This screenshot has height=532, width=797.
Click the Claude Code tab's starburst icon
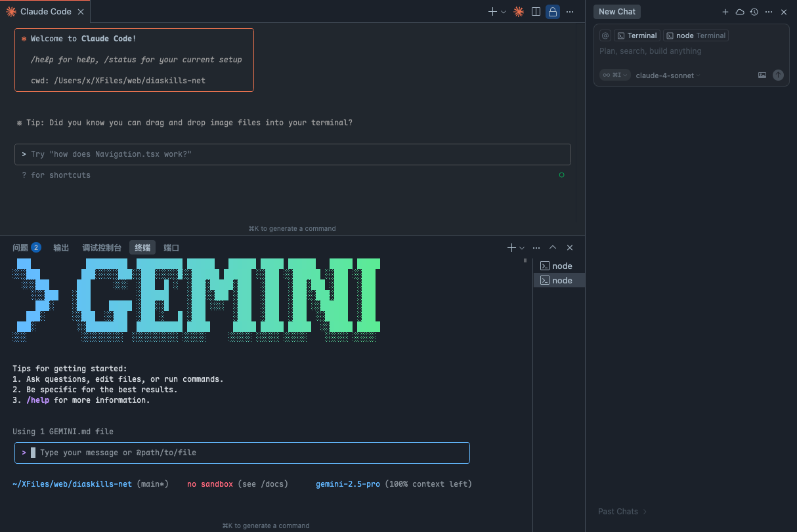(x=11, y=12)
